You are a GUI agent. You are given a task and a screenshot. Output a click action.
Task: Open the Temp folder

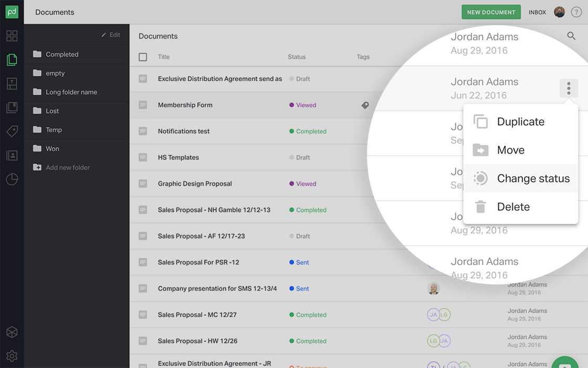(77, 129)
